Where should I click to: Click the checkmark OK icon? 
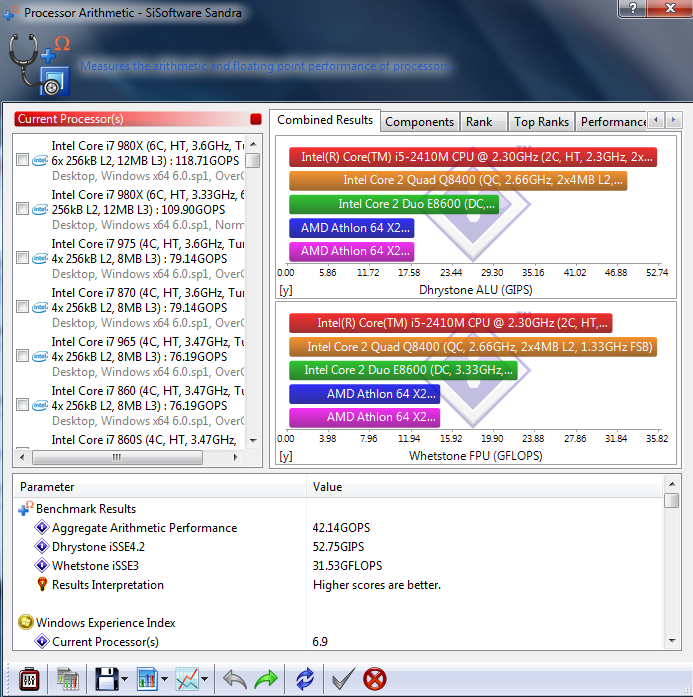pos(343,679)
